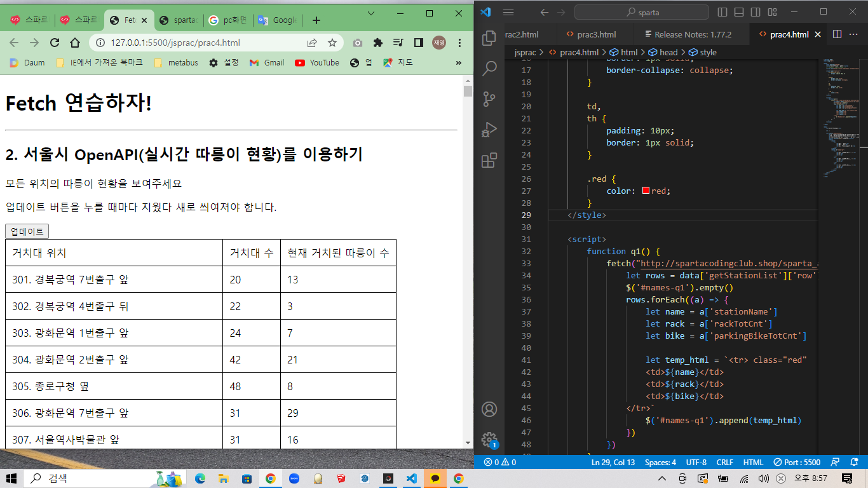Go to Chrome home page
Screen dimensions: 868x488
(x=75, y=43)
